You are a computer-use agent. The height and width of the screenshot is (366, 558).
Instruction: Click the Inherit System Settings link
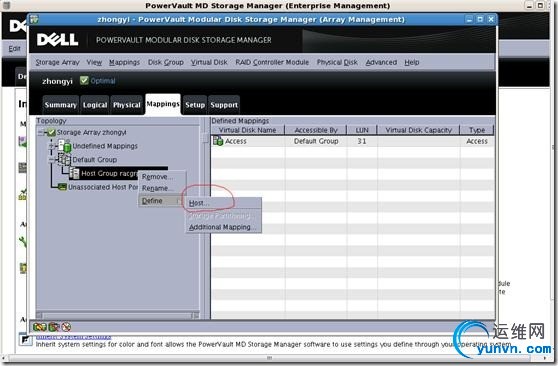(x=74, y=336)
